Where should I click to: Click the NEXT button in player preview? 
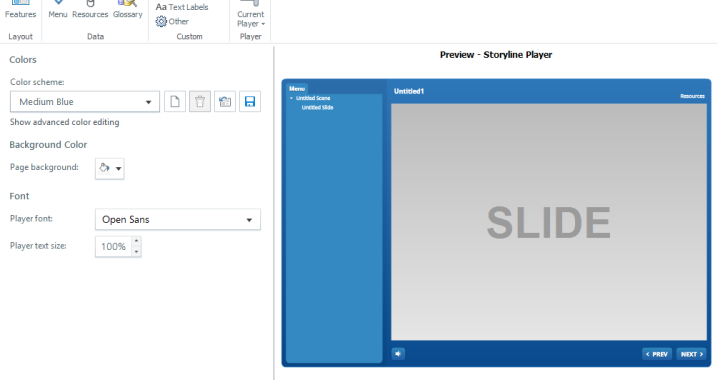pyautogui.click(x=692, y=354)
